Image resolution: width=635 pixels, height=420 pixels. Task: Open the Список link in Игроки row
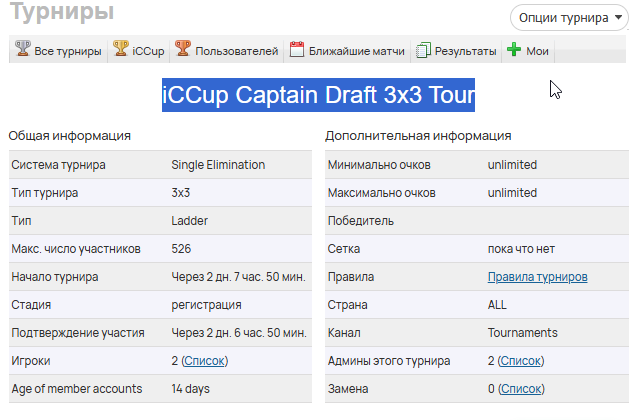(x=204, y=361)
